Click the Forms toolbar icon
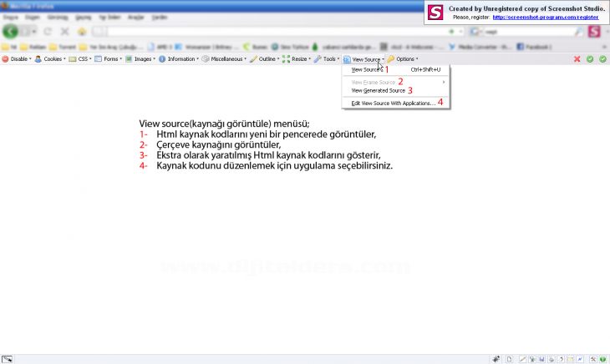This screenshot has width=610, height=364. point(99,59)
